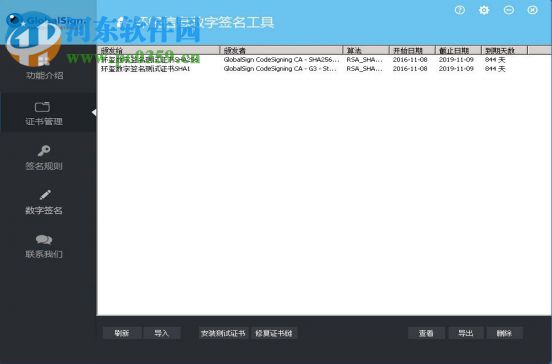Minimize window with the circled minus icon
The width and height of the screenshot is (552, 364).
[x=509, y=10]
